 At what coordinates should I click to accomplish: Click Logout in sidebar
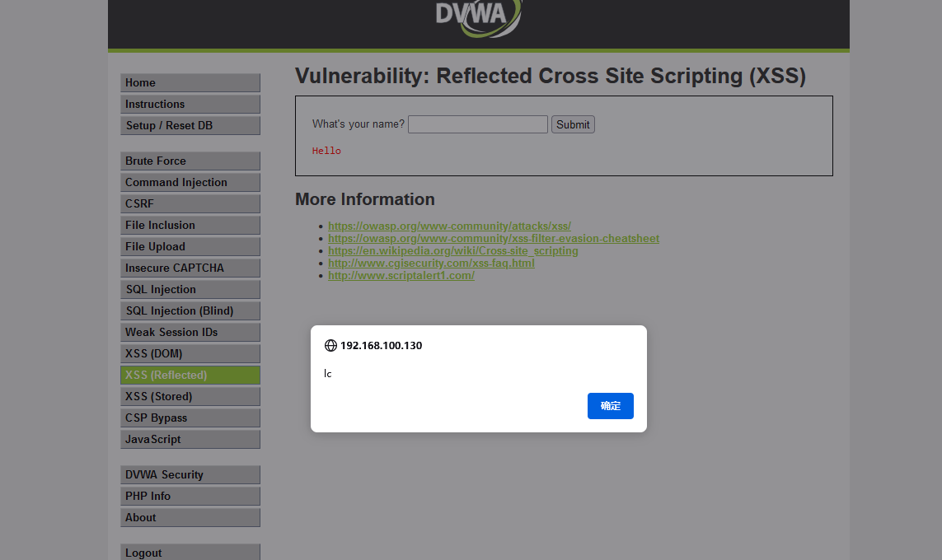190,553
